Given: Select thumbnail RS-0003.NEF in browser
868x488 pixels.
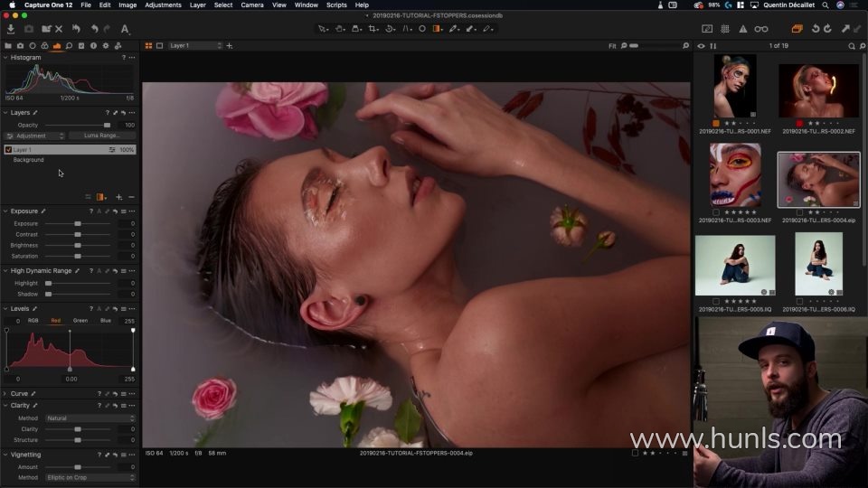Looking at the screenshot, I should pyautogui.click(x=734, y=175).
